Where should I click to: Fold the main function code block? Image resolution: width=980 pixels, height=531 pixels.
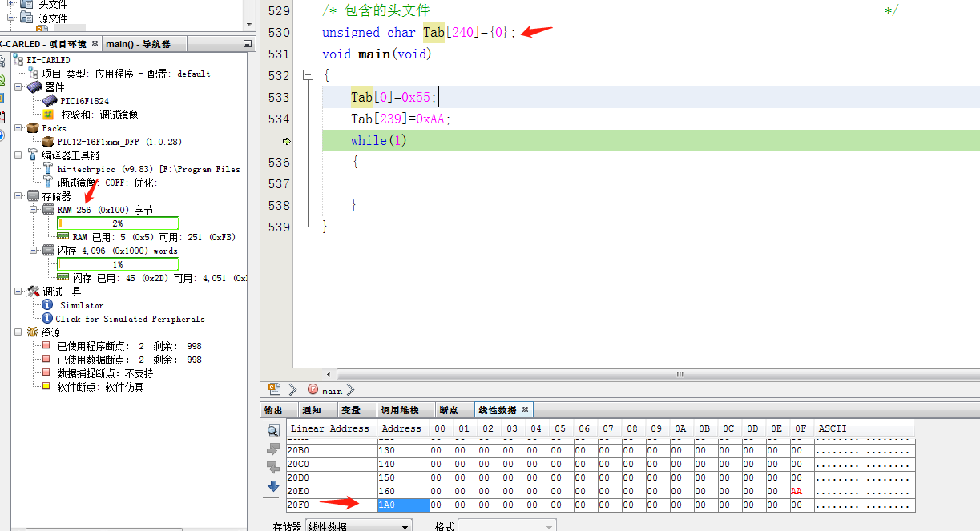point(308,75)
